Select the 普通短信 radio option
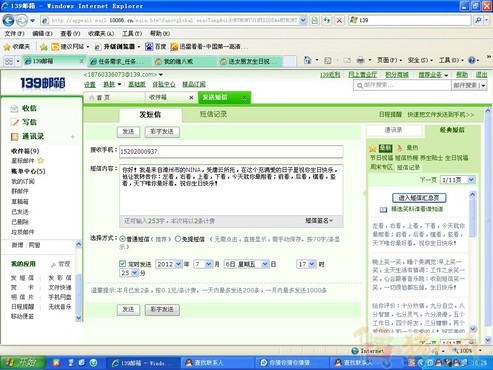Image resolution: width=493 pixels, height=370 pixels. point(122,239)
